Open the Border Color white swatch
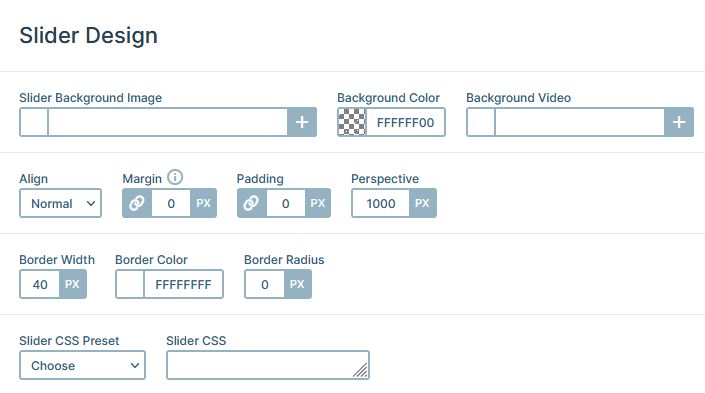The image size is (705, 393). (130, 284)
